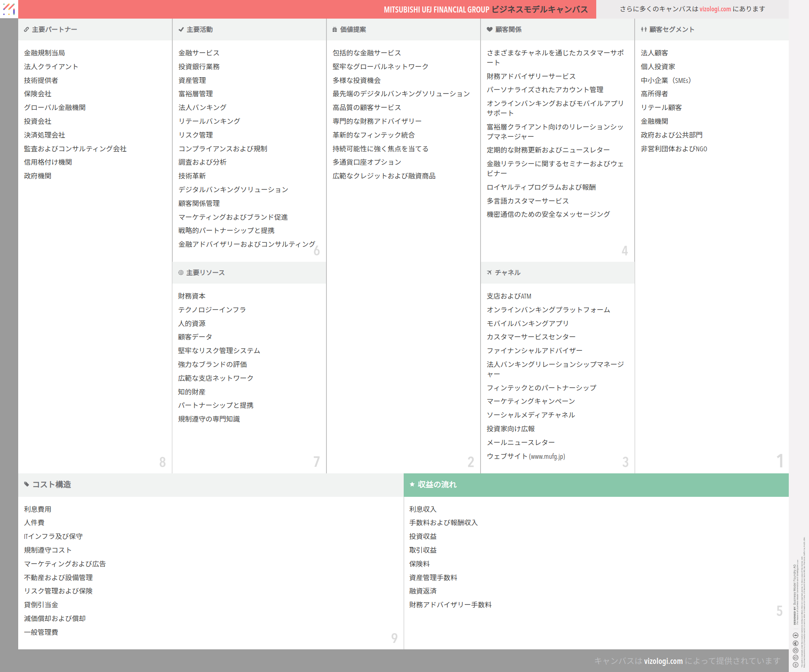The width and height of the screenshot is (809, 672).
Task: Select the ウェブサイト (www.mufg.jp) channel entry
Action: pos(525,456)
